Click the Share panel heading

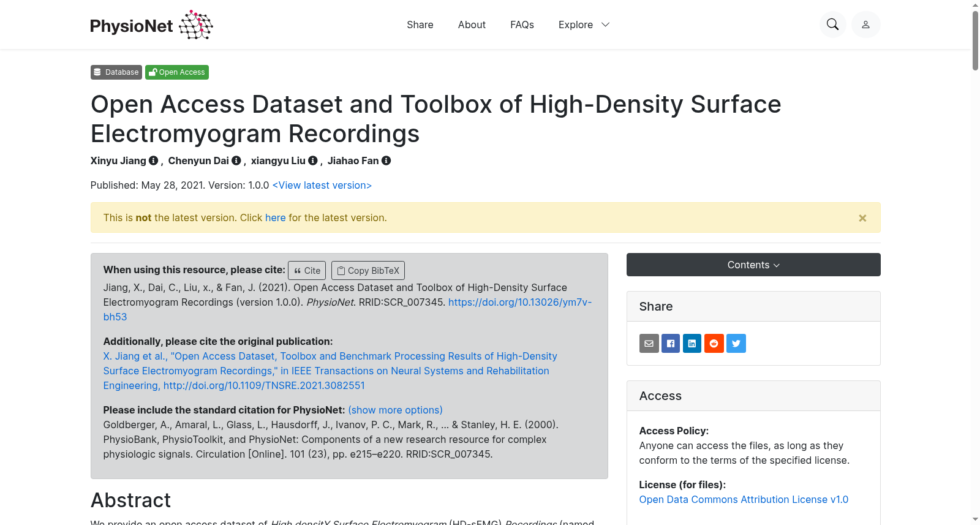coord(656,306)
